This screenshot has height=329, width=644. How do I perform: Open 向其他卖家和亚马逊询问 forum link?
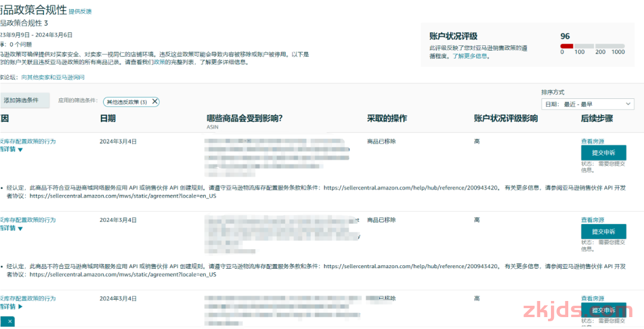click(53, 77)
